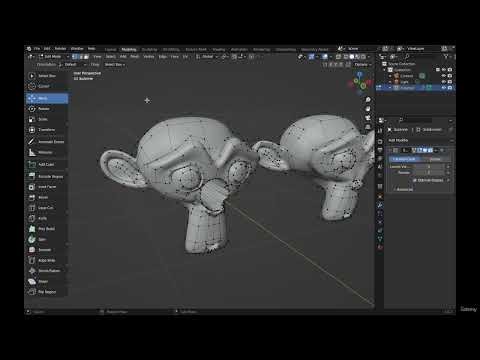Click blue Z axis on navigation gizmo
Screen dimensions: 480x360
[360, 74]
